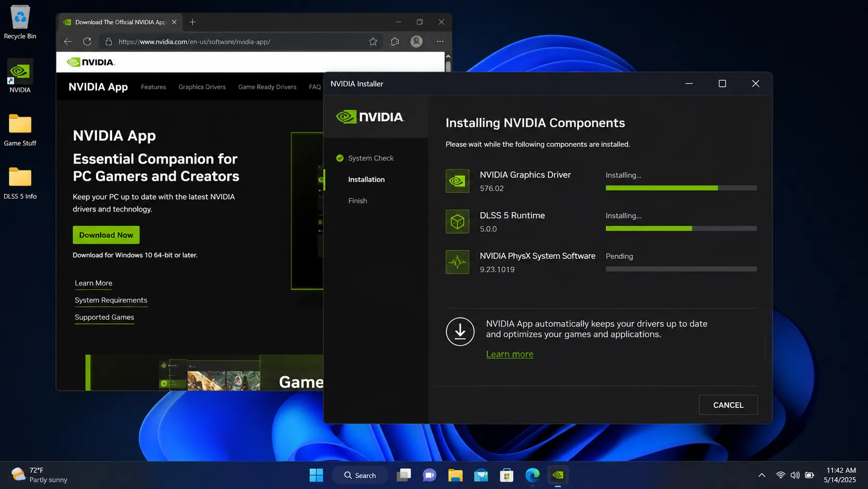The image size is (868, 489).
Task: Open the Windows Start menu
Action: pyautogui.click(x=316, y=475)
